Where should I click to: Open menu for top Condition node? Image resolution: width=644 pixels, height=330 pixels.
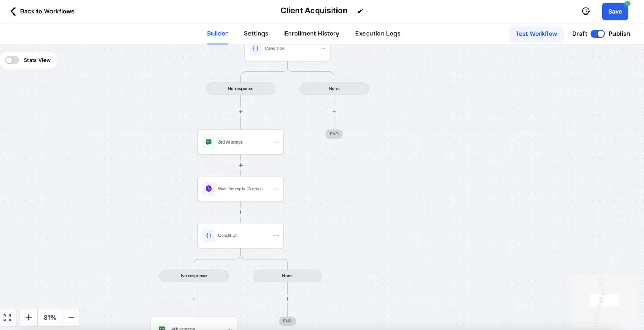click(x=323, y=48)
